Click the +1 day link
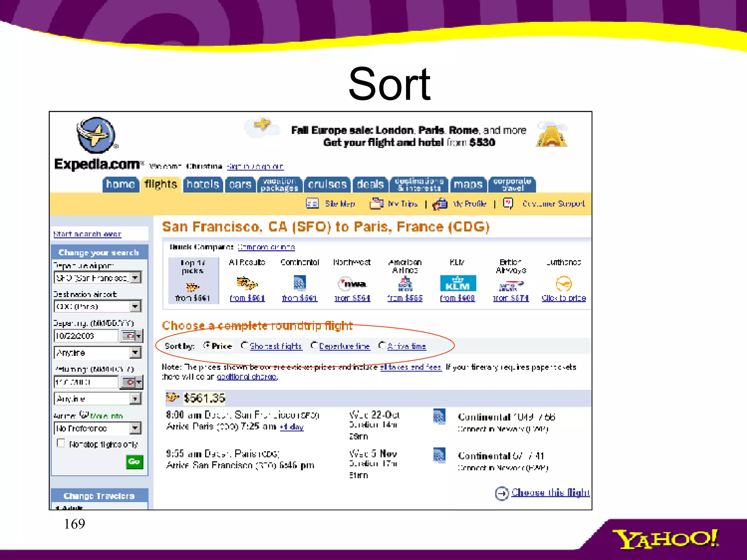 coord(291,427)
